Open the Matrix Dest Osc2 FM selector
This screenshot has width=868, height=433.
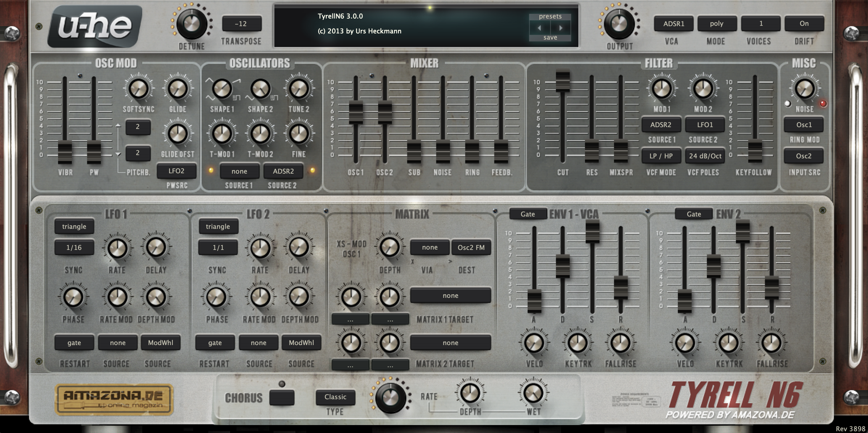(x=471, y=247)
